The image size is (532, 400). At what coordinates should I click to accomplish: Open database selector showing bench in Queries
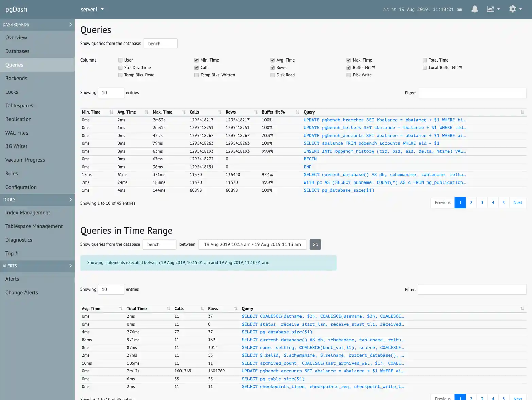pyautogui.click(x=160, y=44)
